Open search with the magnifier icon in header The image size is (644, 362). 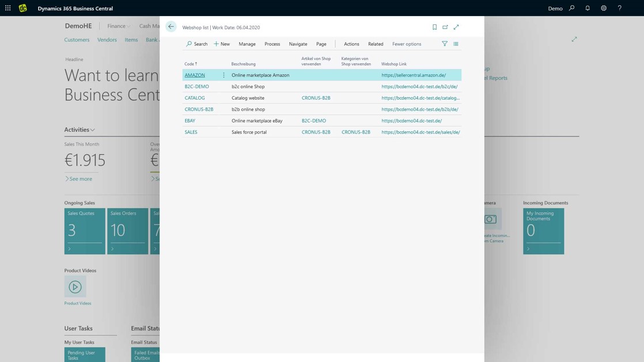pyautogui.click(x=572, y=7)
